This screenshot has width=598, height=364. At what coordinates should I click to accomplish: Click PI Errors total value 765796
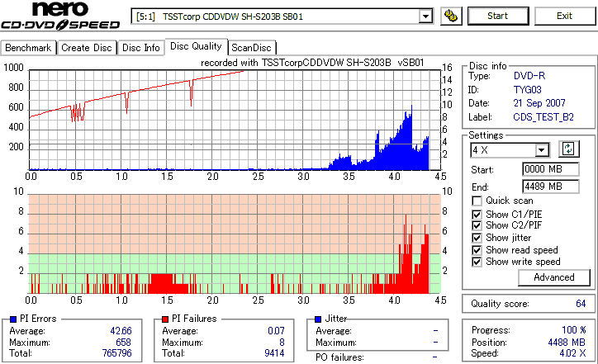tap(116, 353)
